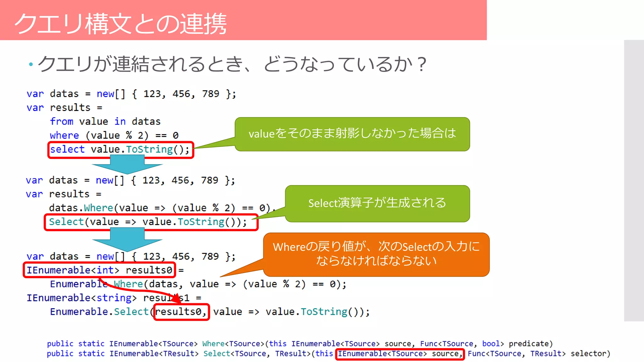Click the slide title クエリ構文との連携
Viewport: 644px width, 362px height.
coord(120,24)
